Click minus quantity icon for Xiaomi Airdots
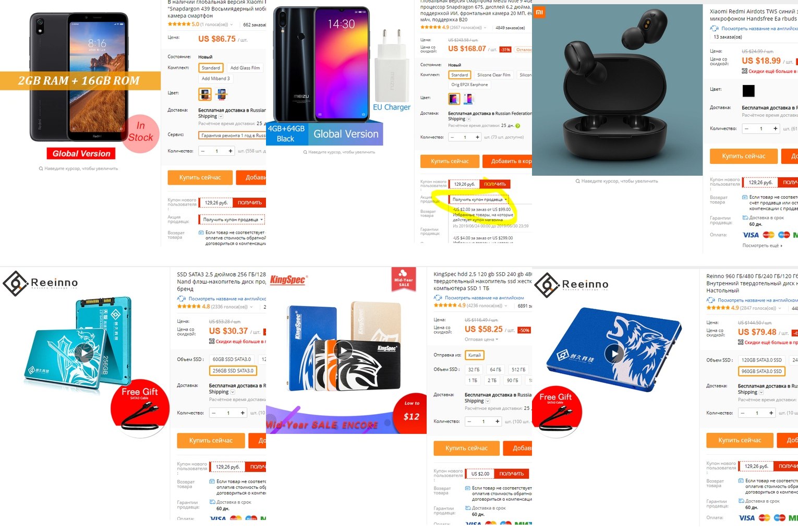The height and width of the screenshot is (532, 798). [x=746, y=128]
